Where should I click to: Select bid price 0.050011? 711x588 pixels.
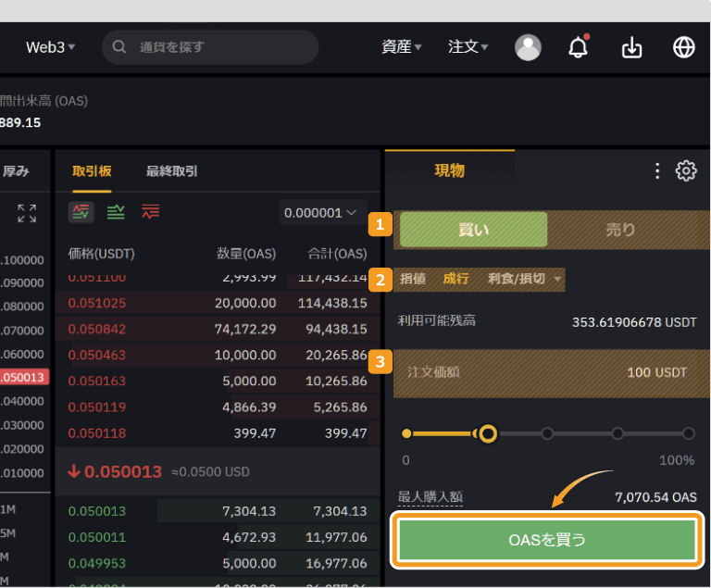point(97,537)
